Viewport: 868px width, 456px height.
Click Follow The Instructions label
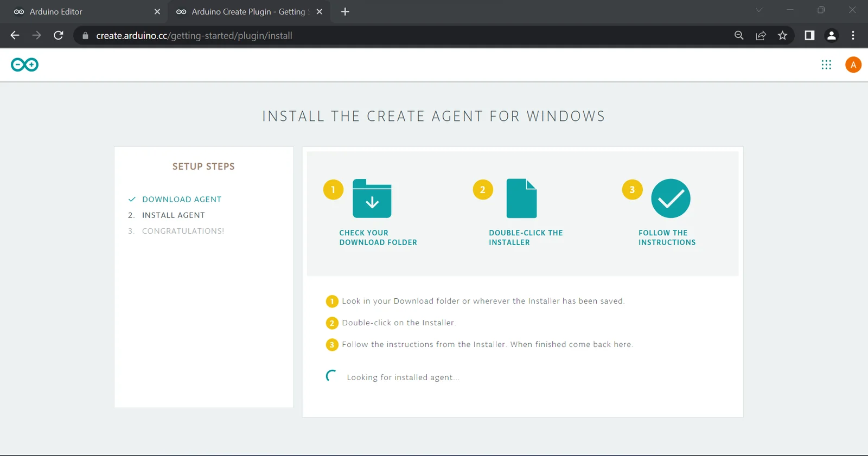pyautogui.click(x=667, y=237)
